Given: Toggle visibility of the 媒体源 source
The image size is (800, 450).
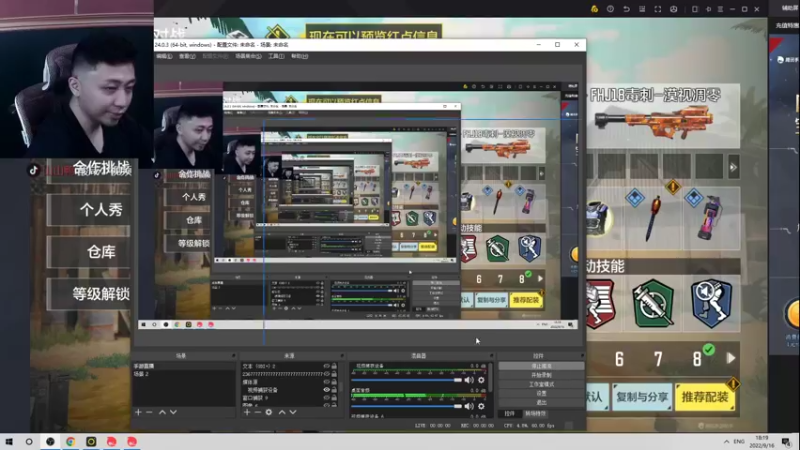Looking at the screenshot, I should click(327, 382).
